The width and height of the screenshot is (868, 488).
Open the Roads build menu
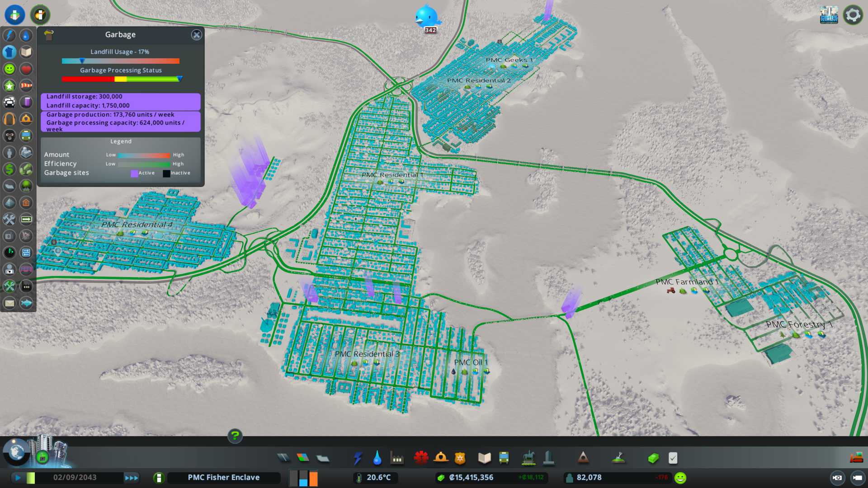pyautogui.click(x=283, y=458)
